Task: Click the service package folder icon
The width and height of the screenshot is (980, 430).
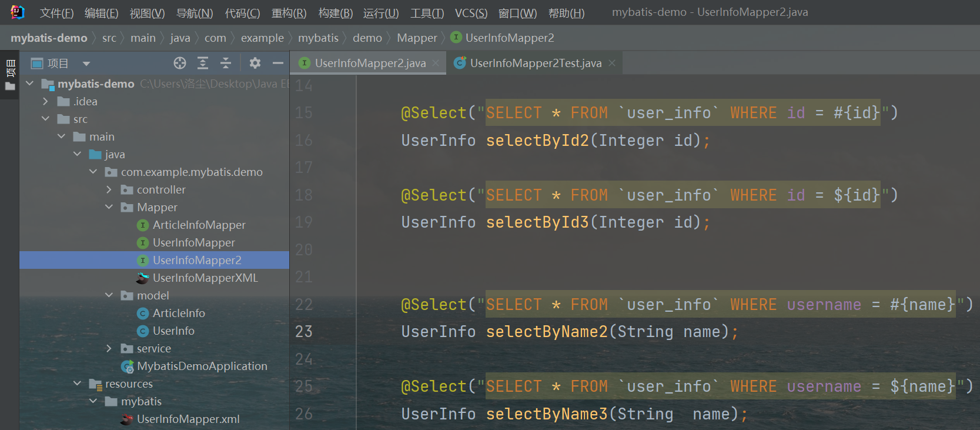Action: coord(126,348)
